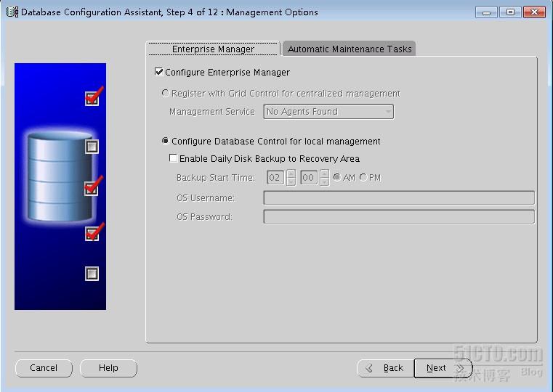
Task: Open Help for this step
Action: point(108,368)
